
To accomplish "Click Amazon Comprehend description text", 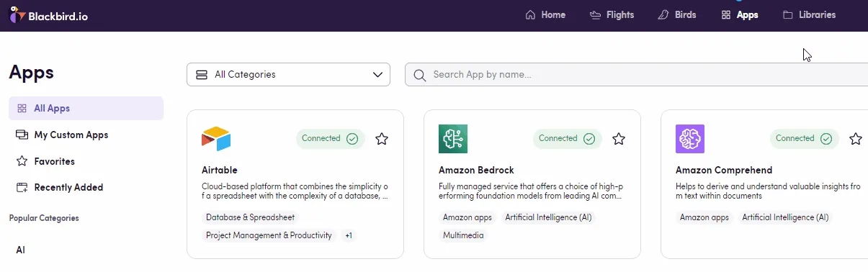I will pyautogui.click(x=768, y=191).
